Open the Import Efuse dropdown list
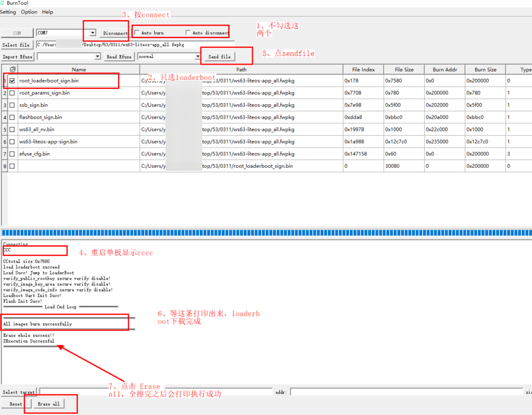The image size is (532, 415). coord(97,57)
